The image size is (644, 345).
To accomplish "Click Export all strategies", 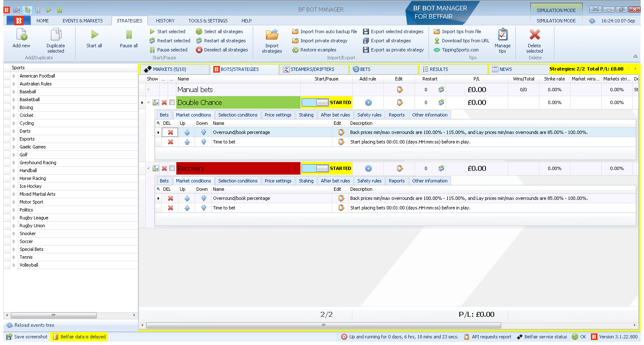I will click(x=387, y=41).
